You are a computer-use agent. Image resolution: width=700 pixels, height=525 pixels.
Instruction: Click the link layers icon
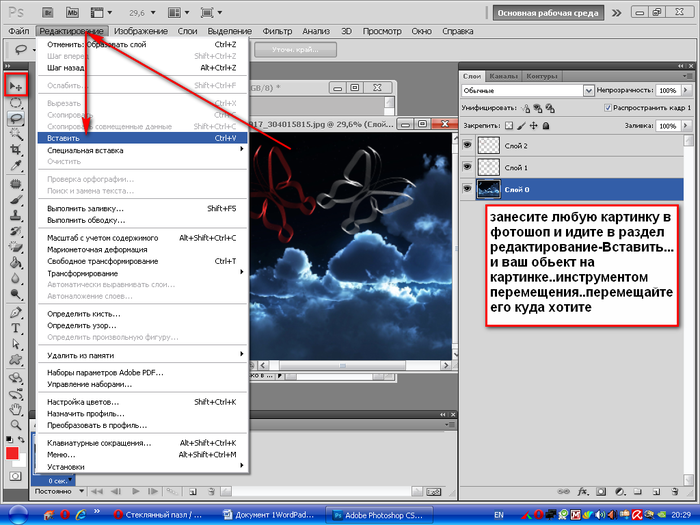point(563,492)
